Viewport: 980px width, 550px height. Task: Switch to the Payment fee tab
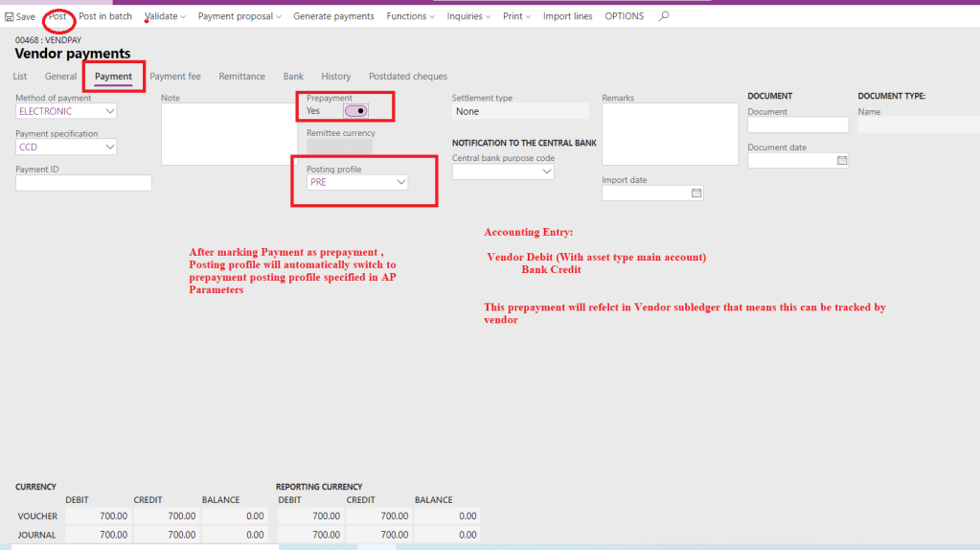point(175,77)
